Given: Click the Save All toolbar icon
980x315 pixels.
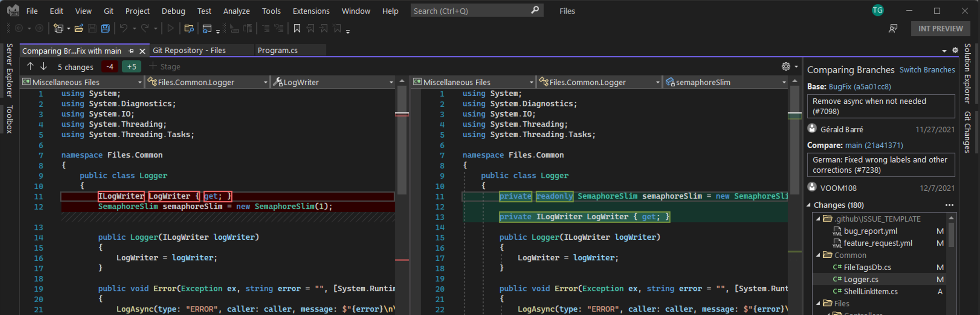Looking at the screenshot, I should tap(105, 29).
